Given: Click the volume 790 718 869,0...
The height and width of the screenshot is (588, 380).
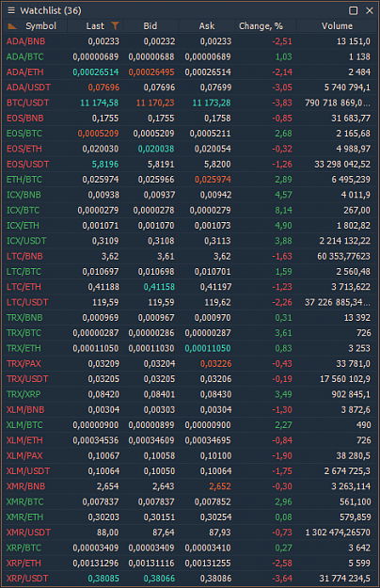Looking at the screenshot, I should pyautogui.click(x=338, y=103).
